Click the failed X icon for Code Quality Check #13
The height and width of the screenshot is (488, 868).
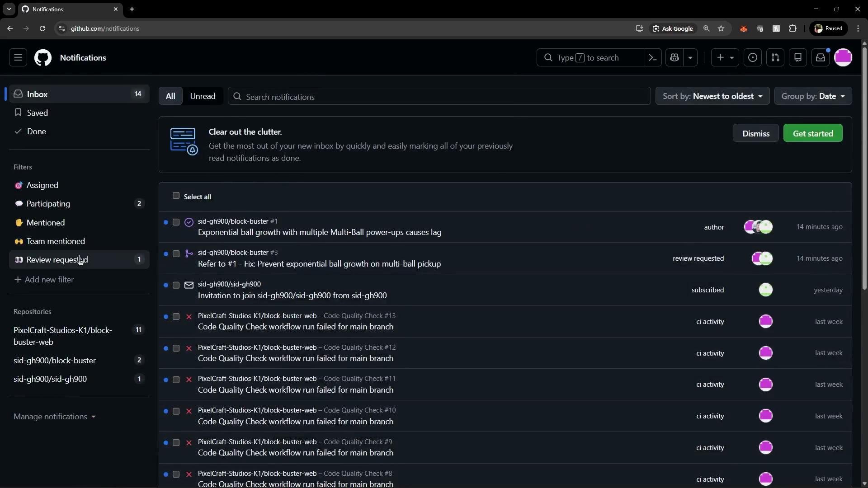point(189,317)
